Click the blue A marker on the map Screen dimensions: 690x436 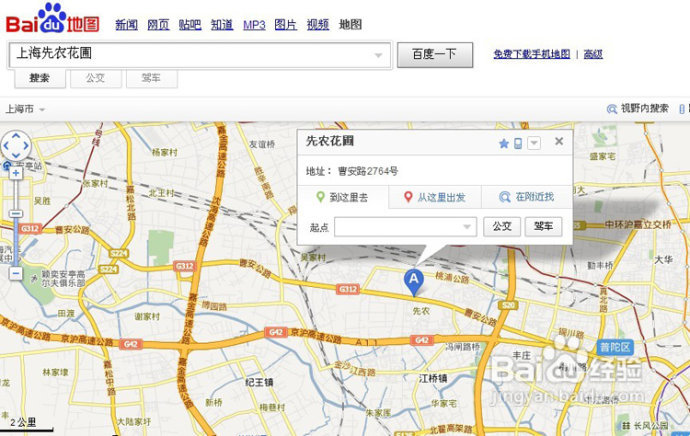click(x=414, y=282)
